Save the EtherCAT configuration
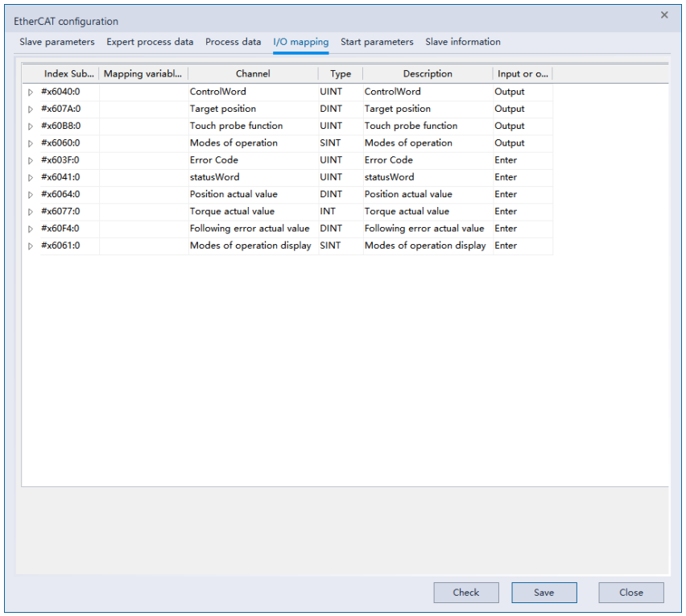Viewport: 686px width, 616px height. (543, 593)
